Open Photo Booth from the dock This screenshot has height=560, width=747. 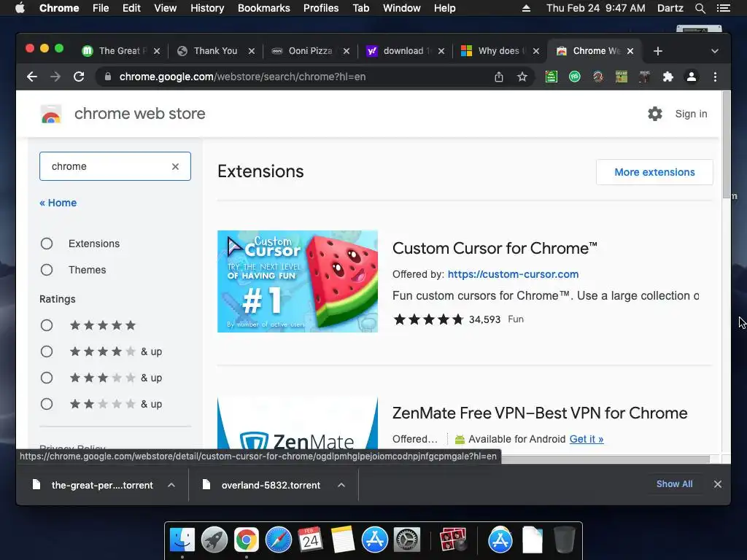tap(452, 540)
